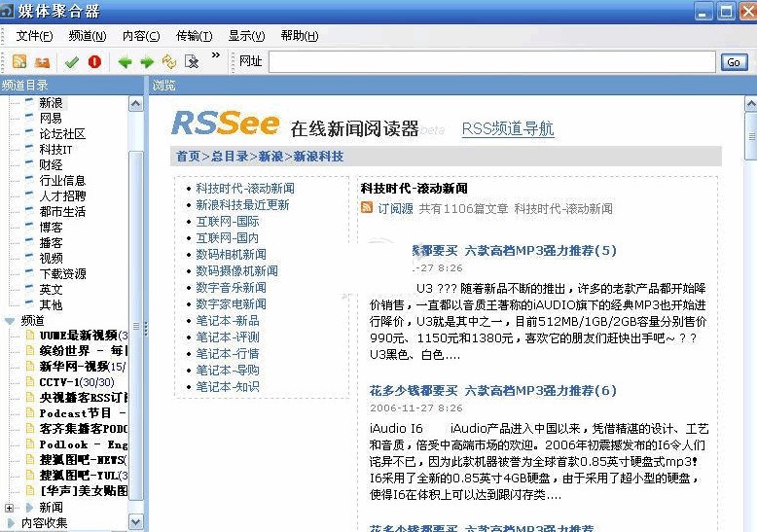Click the orange folder icon in toolbar

(x=43, y=62)
